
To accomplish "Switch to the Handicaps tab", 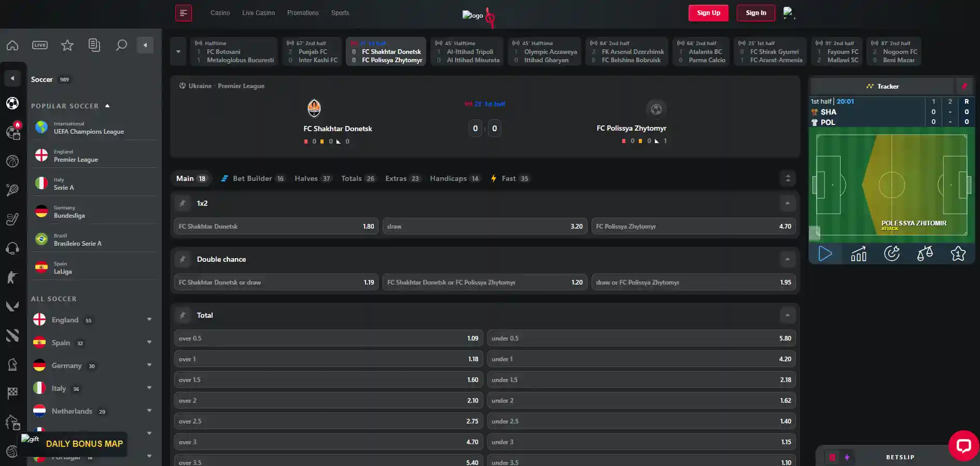I will [455, 178].
